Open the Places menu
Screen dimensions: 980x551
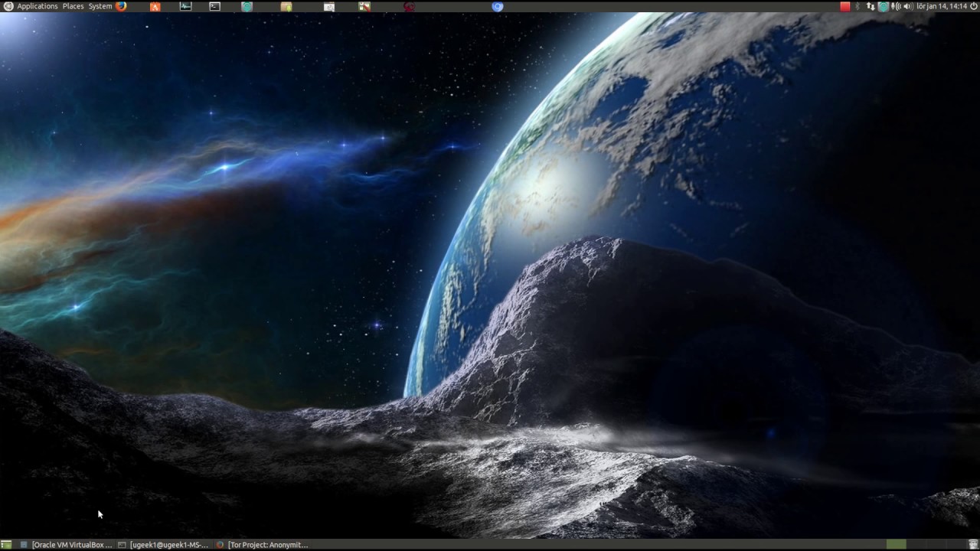point(73,6)
